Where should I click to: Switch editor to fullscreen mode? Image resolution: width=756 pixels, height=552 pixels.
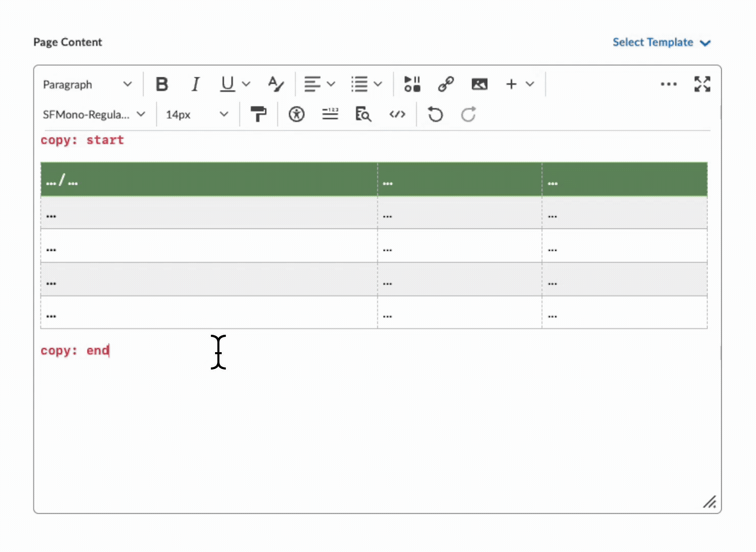702,84
